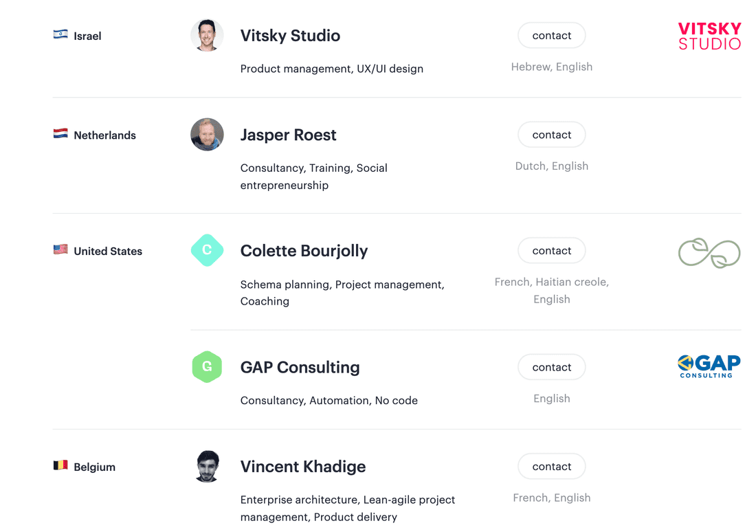Contact Colette Bourjolly
This screenshot has width=756, height=532.
(551, 251)
